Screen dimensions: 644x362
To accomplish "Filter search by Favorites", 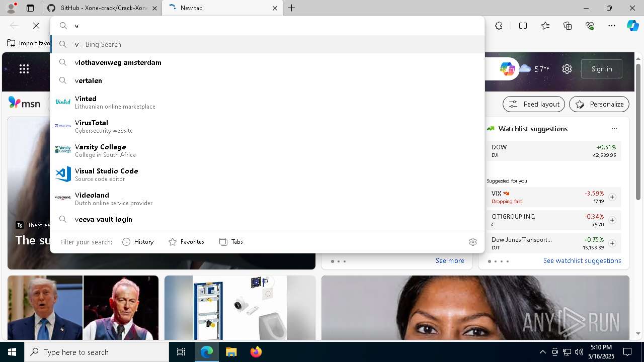I will coord(186,242).
